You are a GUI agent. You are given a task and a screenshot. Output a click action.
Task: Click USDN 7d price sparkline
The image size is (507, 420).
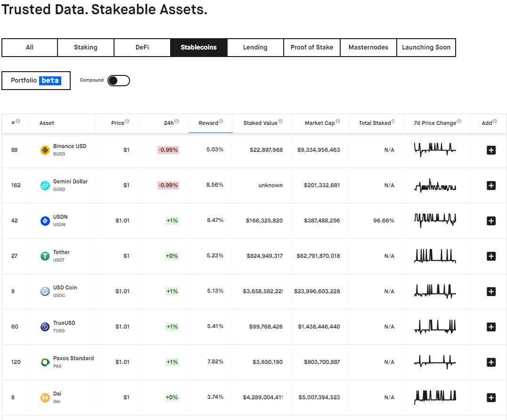tap(435, 220)
